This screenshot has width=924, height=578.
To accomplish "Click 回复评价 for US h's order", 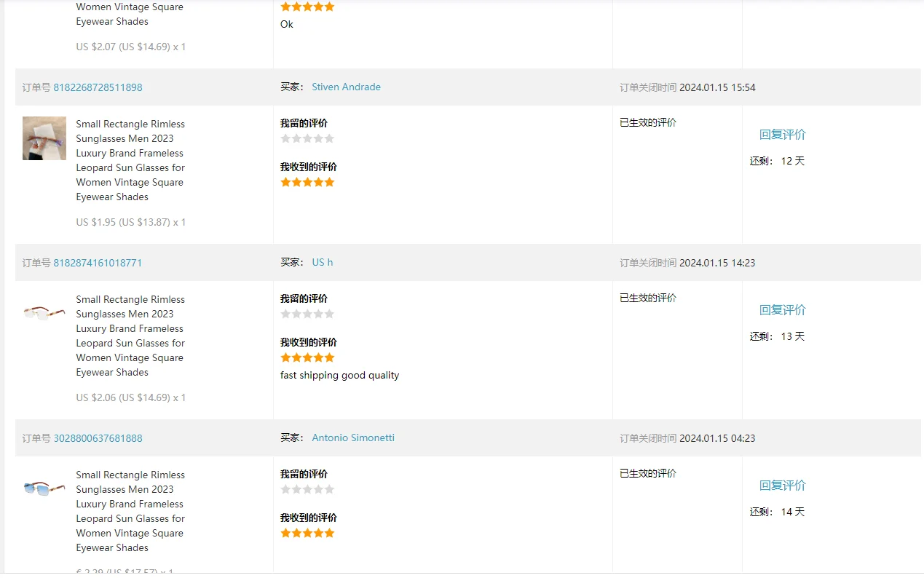I will click(x=782, y=310).
